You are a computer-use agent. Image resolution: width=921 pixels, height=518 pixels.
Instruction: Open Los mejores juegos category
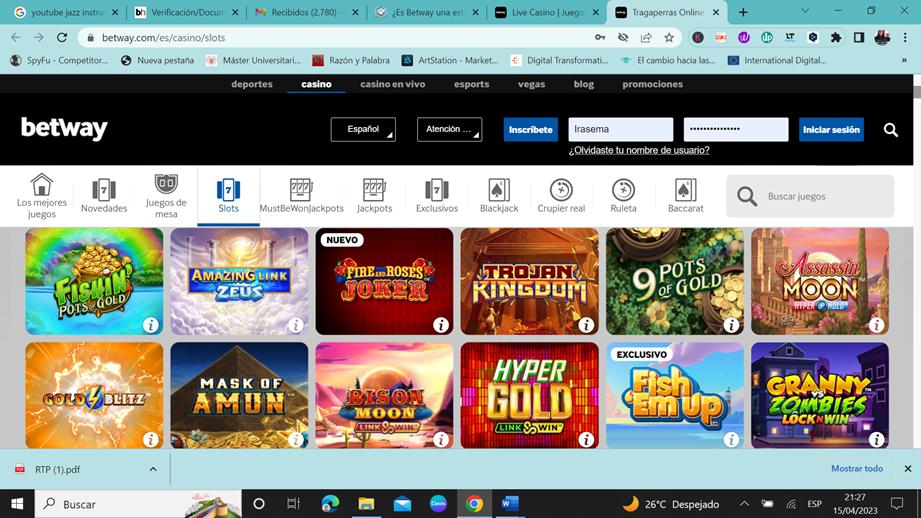[x=42, y=196]
